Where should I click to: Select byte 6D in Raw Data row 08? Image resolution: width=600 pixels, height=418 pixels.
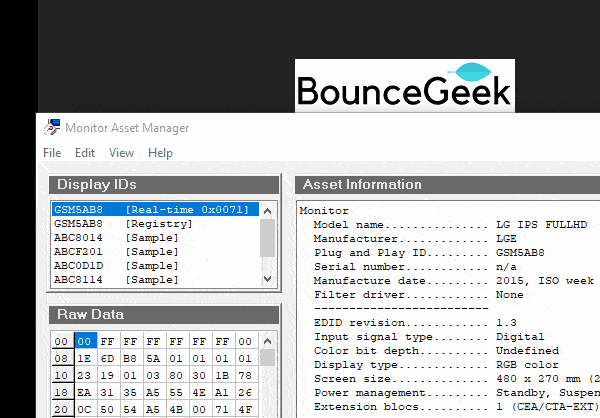pyautogui.click(x=108, y=358)
